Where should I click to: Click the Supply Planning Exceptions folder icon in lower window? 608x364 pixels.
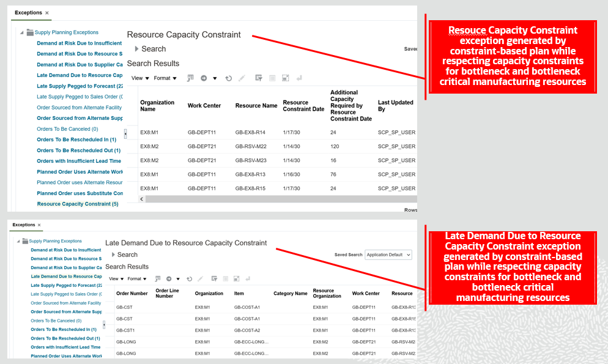pos(25,240)
